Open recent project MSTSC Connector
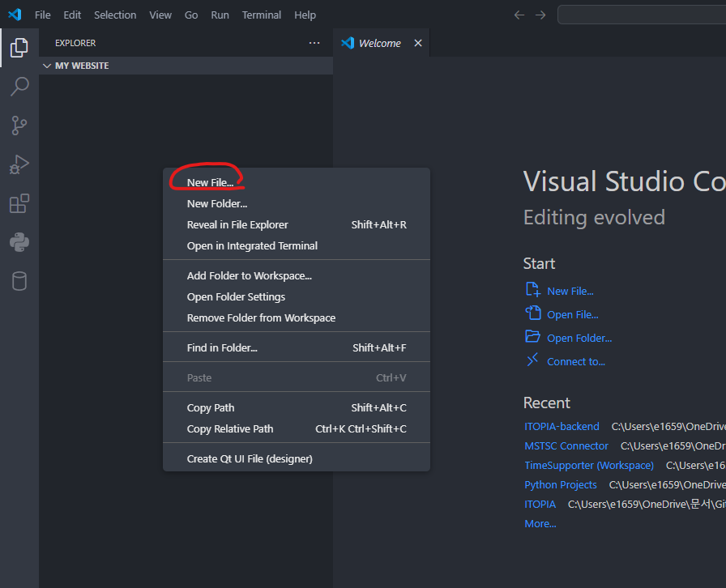The height and width of the screenshot is (588, 726). pyautogui.click(x=566, y=446)
